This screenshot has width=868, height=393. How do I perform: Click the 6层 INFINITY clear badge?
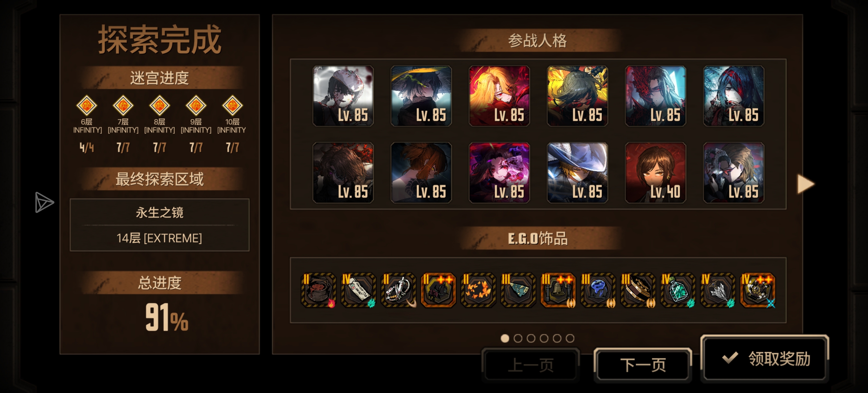tap(87, 105)
